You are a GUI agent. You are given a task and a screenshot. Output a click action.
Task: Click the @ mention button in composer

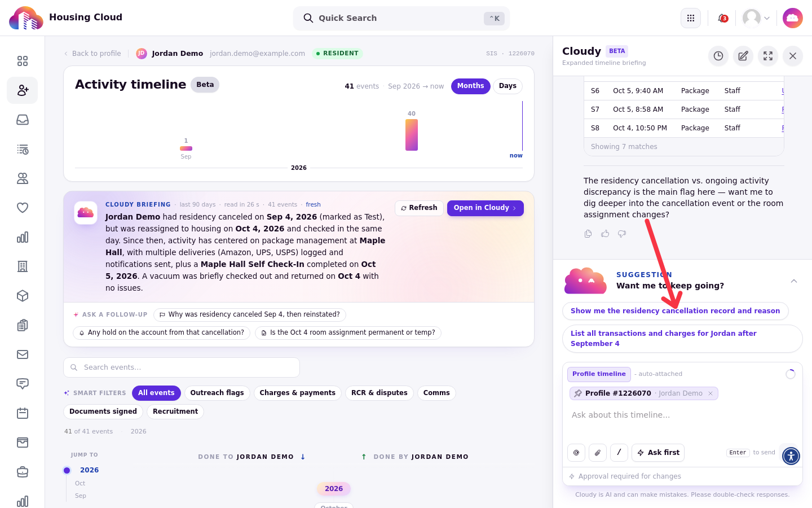576,453
